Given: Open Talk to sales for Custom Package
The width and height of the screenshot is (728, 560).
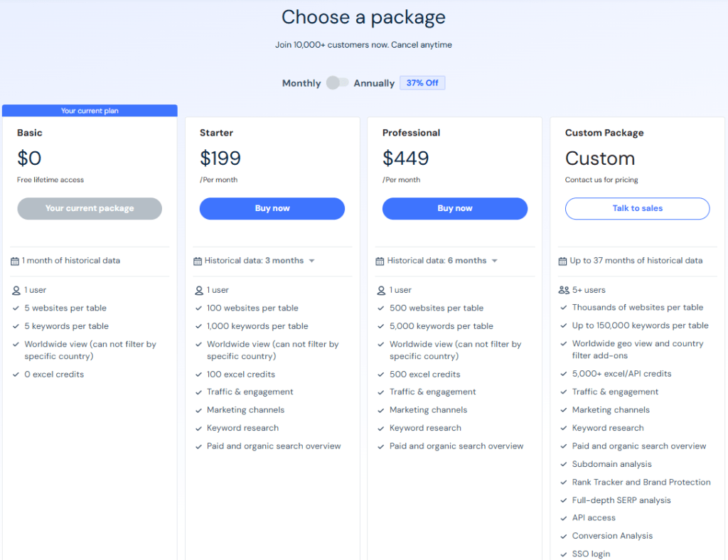Looking at the screenshot, I should pyautogui.click(x=637, y=208).
